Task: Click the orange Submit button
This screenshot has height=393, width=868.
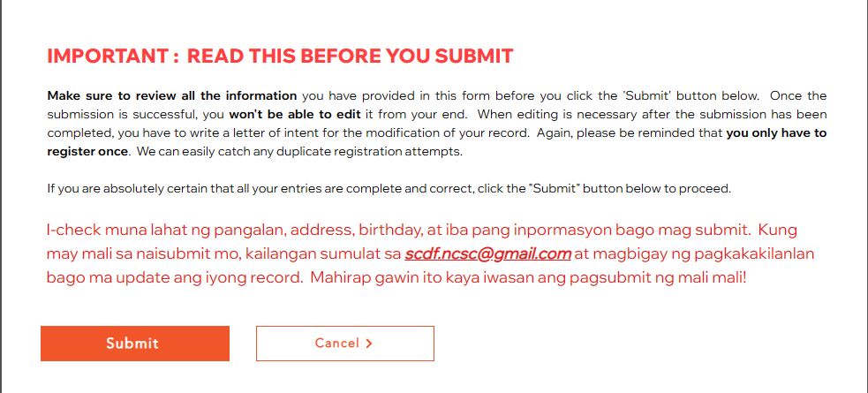Action: point(134,344)
